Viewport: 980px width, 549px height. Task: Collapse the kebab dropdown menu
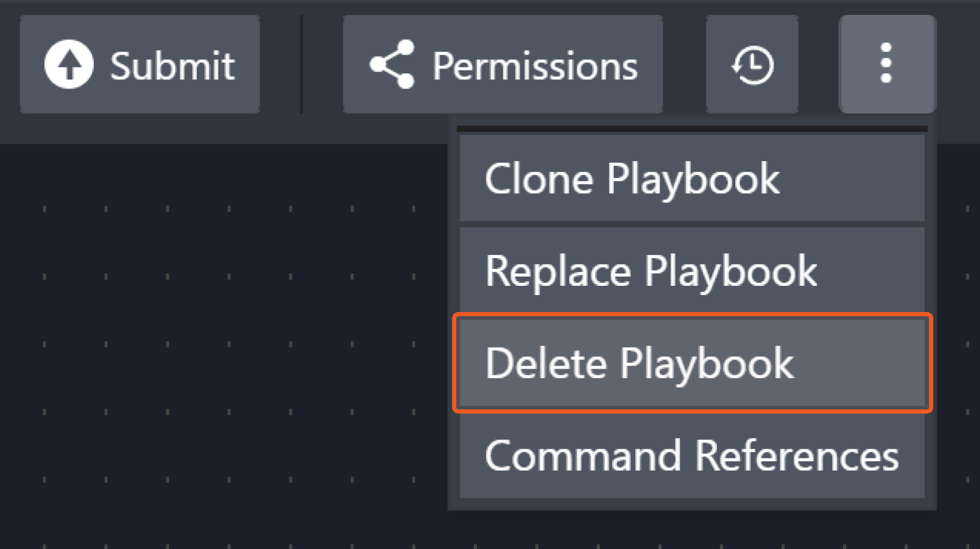click(x=886, y=63)
